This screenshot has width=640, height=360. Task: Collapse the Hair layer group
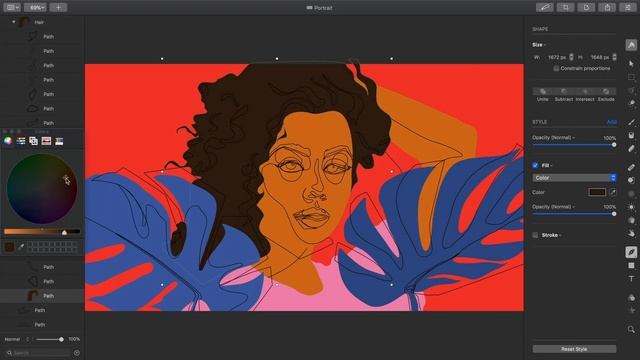(13, 22)
